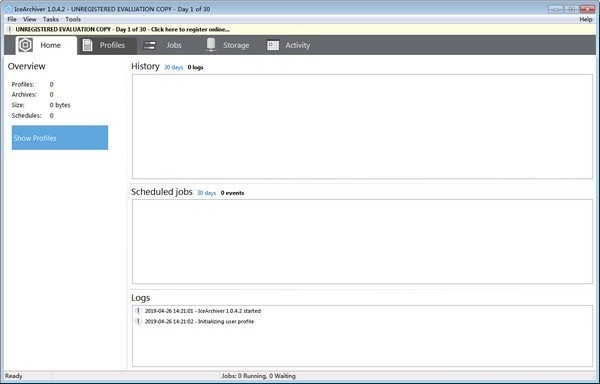Screen dimensions: 600x384
Task: Click info icon of 'IceArchiver 1.0.4.2 started' log
Action: click(x=138, y=311)
